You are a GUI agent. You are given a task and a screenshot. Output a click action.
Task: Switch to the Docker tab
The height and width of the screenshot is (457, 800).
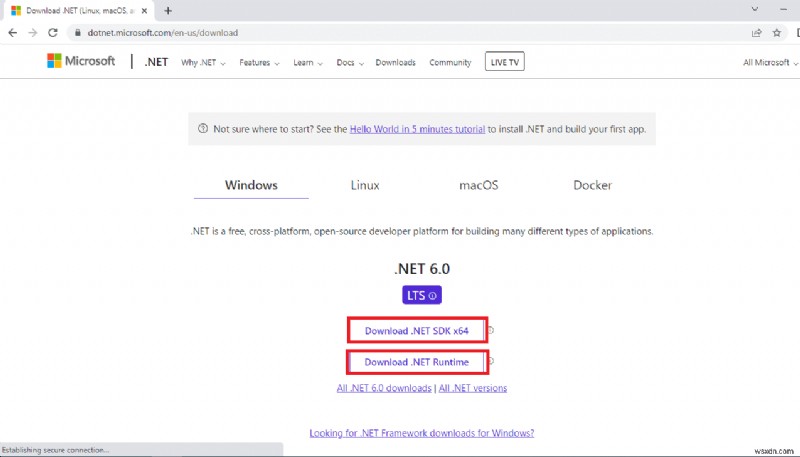(592, 185)
